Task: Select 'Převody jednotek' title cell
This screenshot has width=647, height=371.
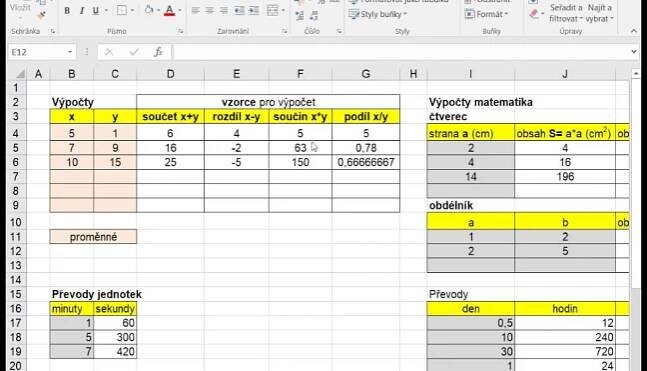Action: (x=97, y=294)
